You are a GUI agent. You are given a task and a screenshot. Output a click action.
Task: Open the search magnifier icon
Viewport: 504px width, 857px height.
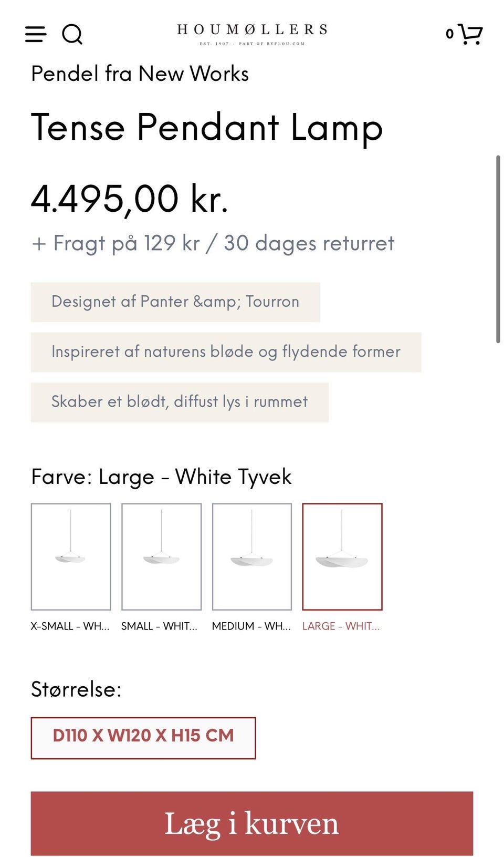tap(72, 35)
